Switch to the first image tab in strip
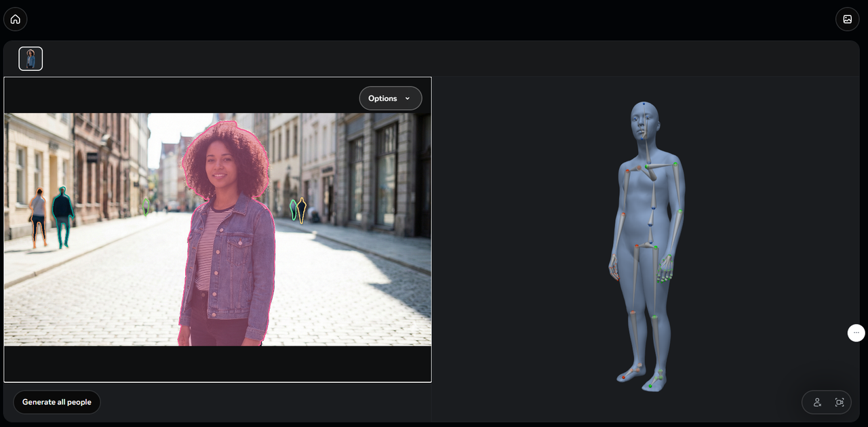This screenshot has width=868, height=427. click(x=31, y=58)
